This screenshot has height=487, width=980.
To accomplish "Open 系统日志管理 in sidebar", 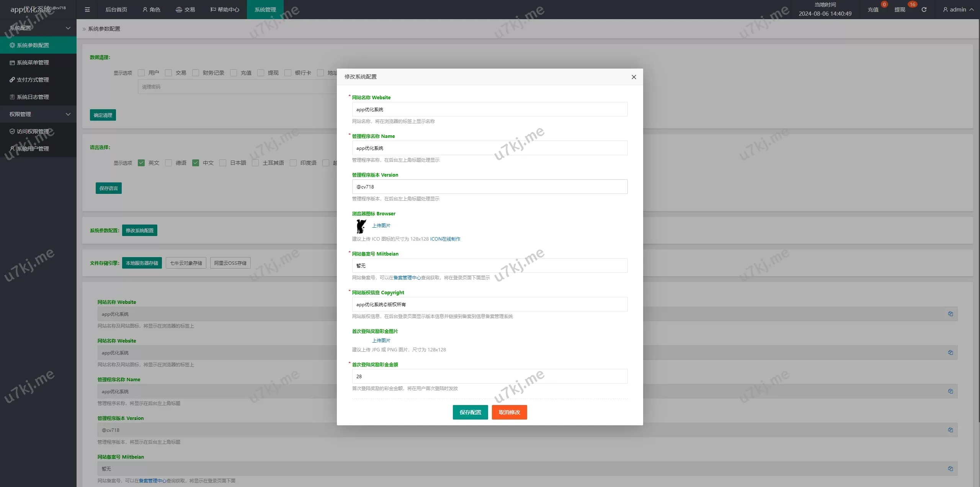I will (x=33, y=97).
